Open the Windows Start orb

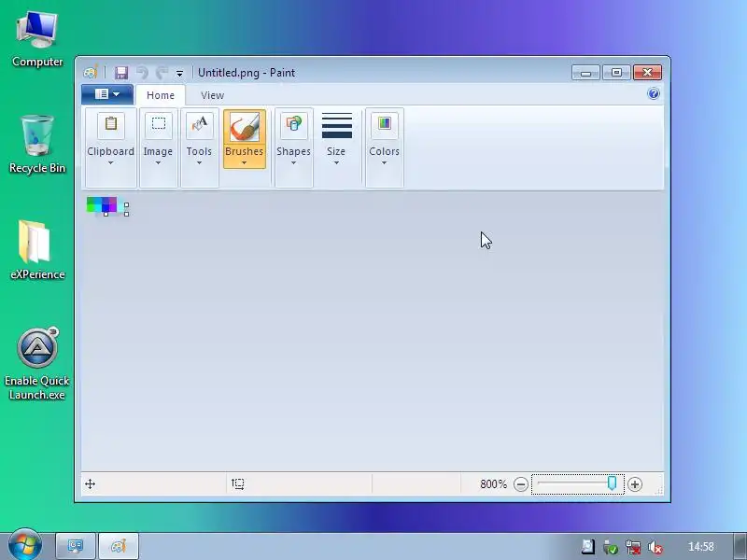(x=25, y=545)
